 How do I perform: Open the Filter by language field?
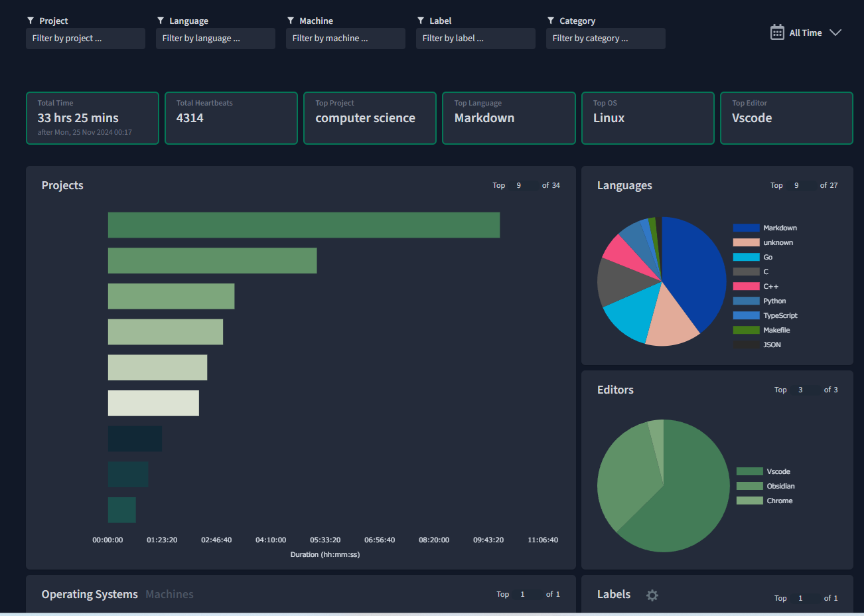point(215,38)
